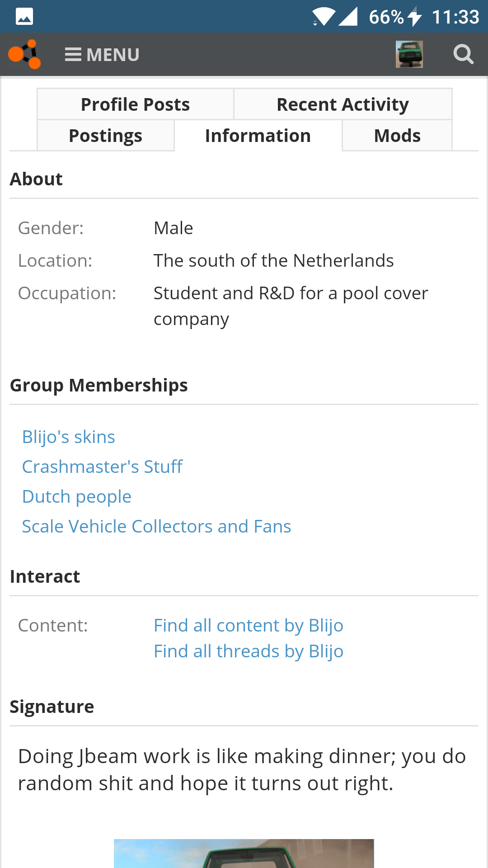Open the green car user avatar
Image resolution: width=488 pixels, height=868 pixels.
tap(409, 54)
